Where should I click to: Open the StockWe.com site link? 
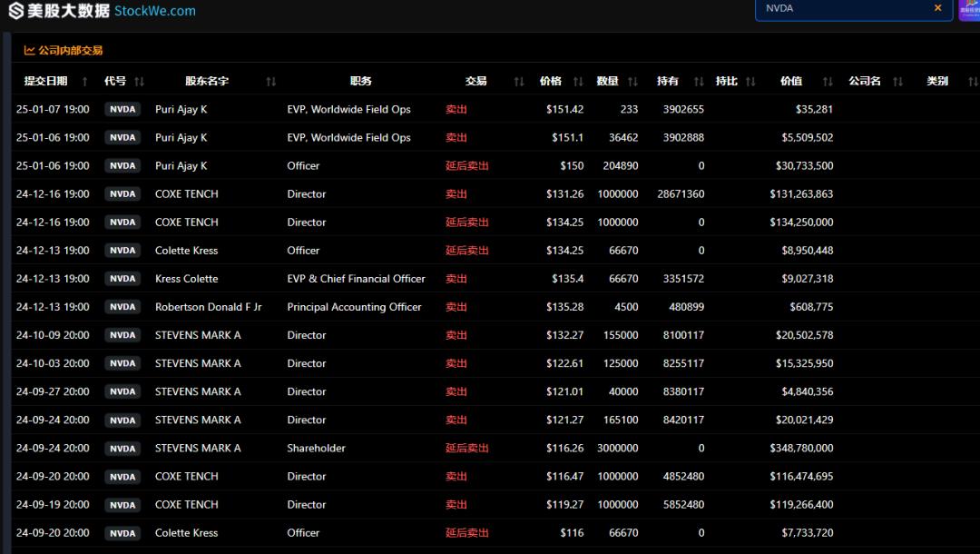[155, 11]
